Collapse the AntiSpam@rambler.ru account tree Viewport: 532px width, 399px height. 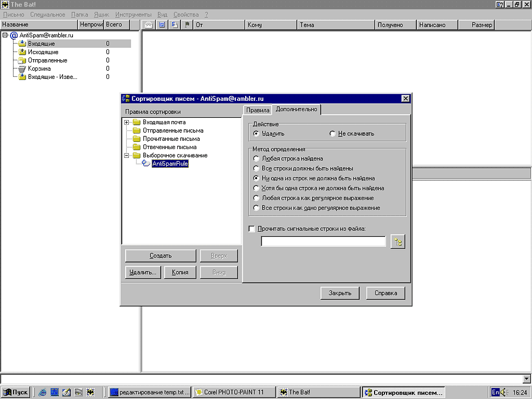pyautogui.click(x=5, y=35)
